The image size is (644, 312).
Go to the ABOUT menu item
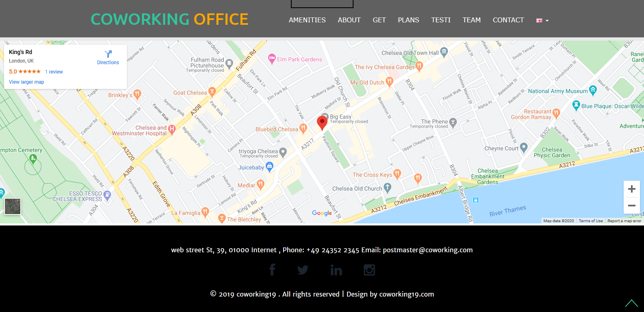(349, 20)
